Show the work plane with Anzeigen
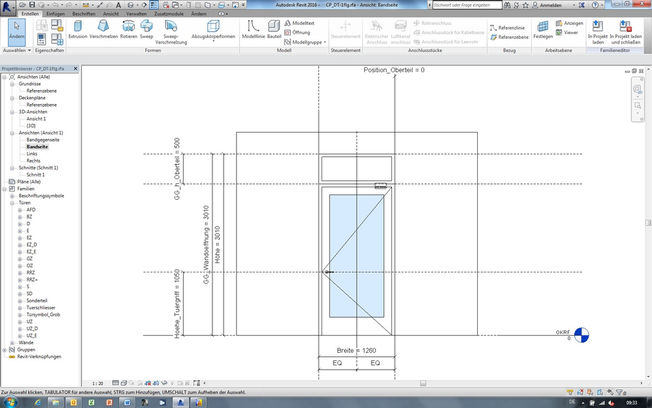 [x=569, y=23]
